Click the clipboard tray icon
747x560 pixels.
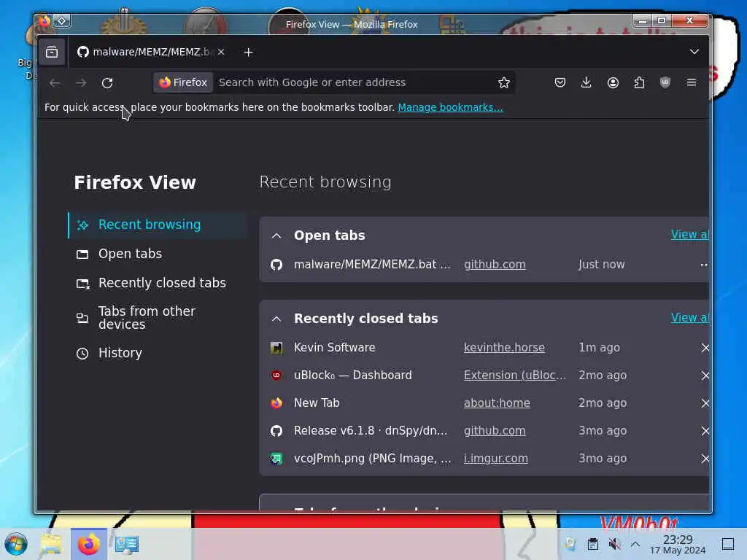pyautogui.click(x=592, y=544)
